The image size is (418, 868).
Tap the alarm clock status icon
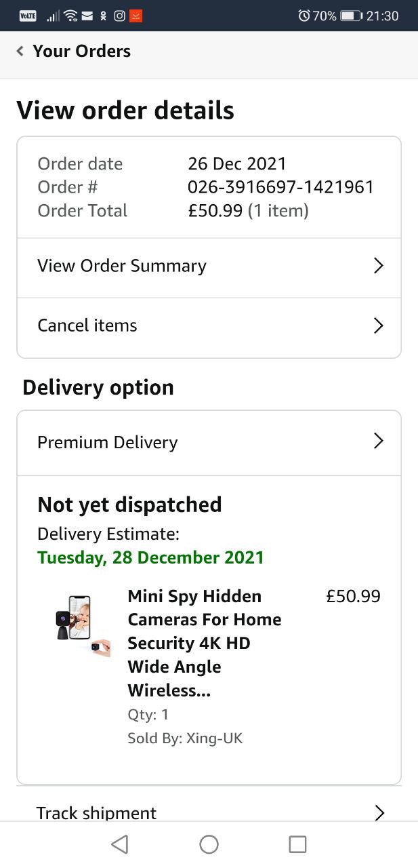(x=304, y=16)
